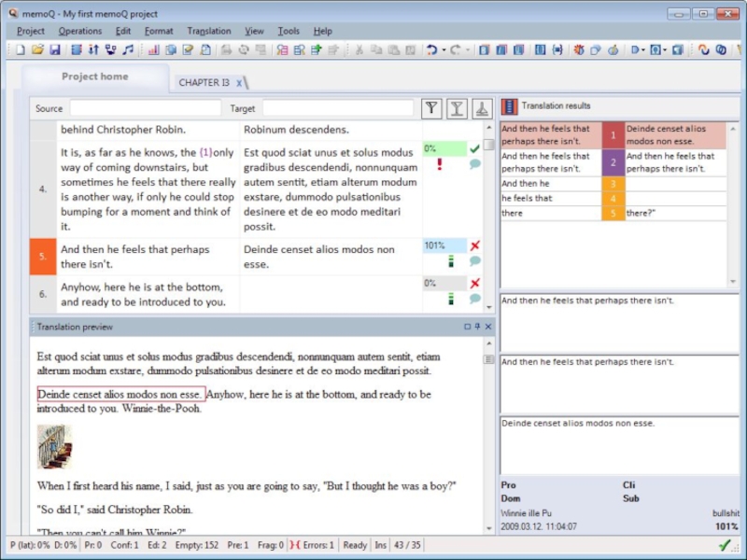Viewport: 747px width, 560px height.
Task: Click the second filter funnel button
Action: click(x=457, y=108)
